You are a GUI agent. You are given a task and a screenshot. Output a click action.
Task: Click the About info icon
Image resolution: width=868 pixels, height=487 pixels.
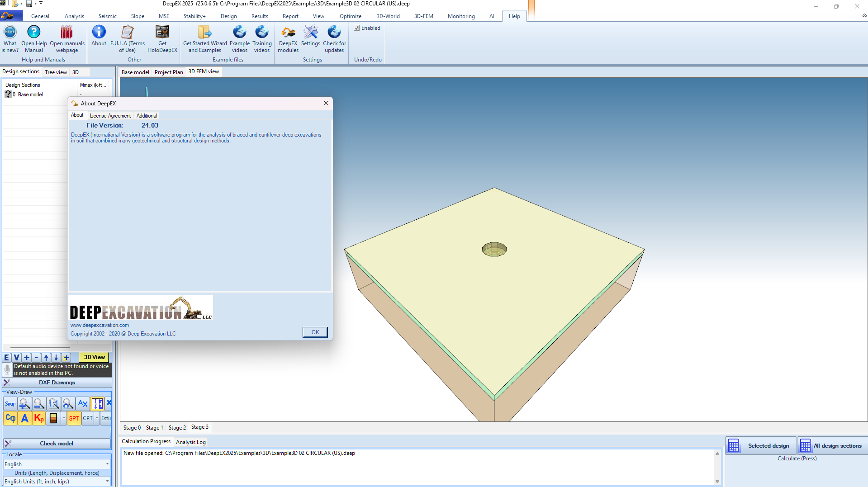(99, 36)
